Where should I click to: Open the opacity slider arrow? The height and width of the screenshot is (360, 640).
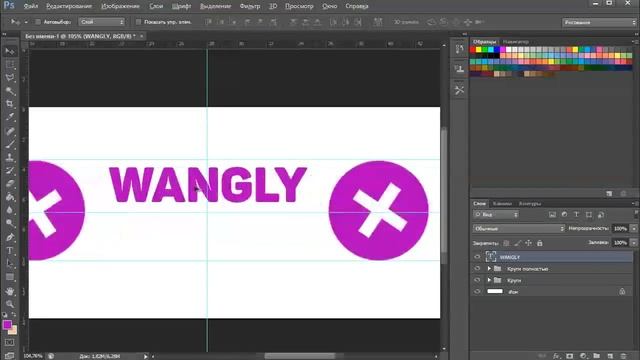pos(633,229)
